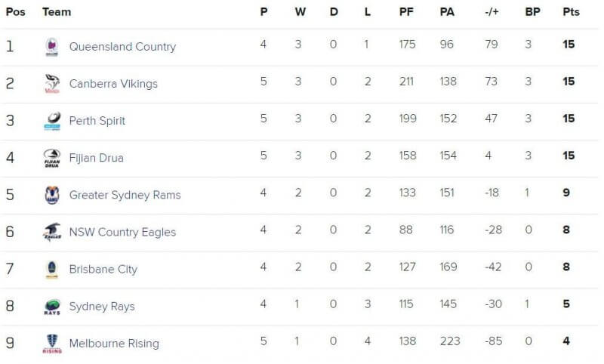The image size is (604, 364).
Task: Click the NSW Country Eagles logo
Action: [x=52, y=232]
